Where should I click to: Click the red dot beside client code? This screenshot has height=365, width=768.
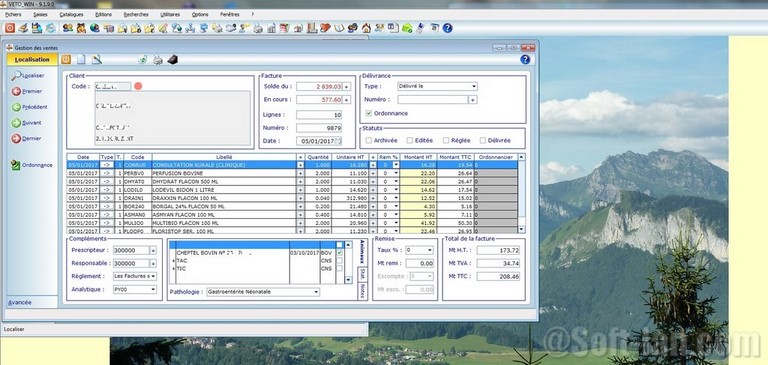pyautogui.click(x=138, y=86)
